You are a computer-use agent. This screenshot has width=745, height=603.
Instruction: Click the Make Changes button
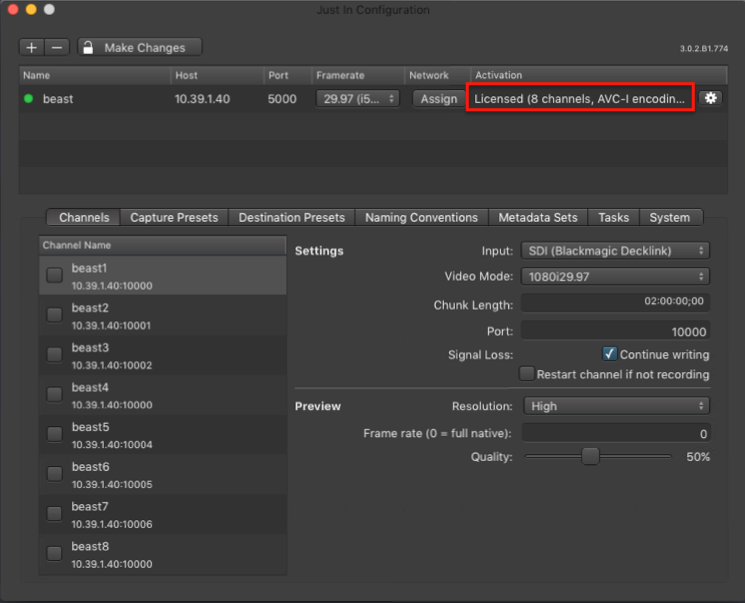click(140, 48)
